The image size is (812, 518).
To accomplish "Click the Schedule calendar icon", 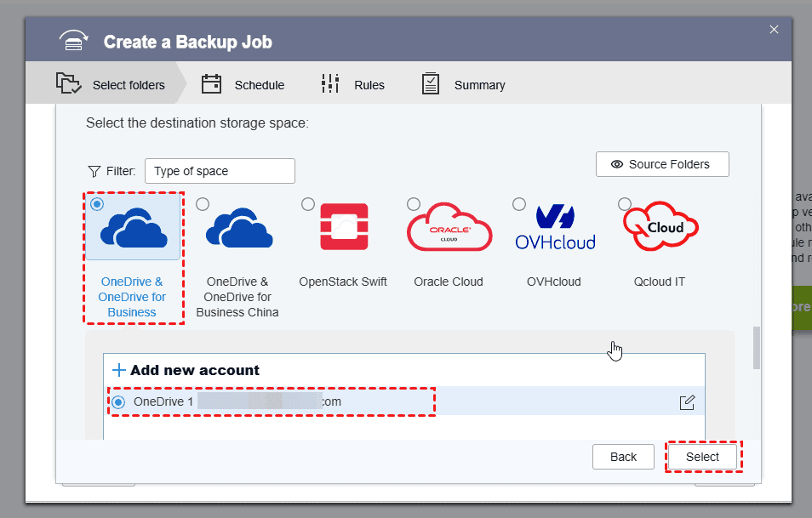I will pyautogui.click(x=211, y=84).
